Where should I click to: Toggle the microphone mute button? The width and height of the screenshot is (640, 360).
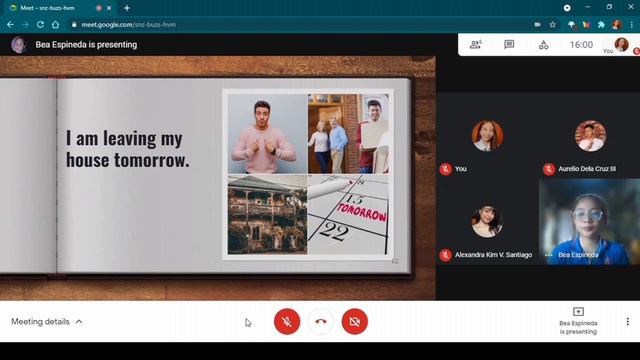click(x=287, y=322)
